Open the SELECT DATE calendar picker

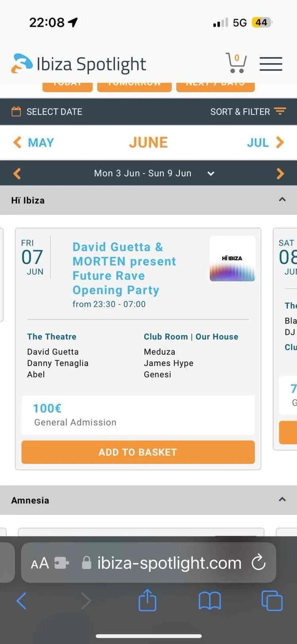[47, 112]
